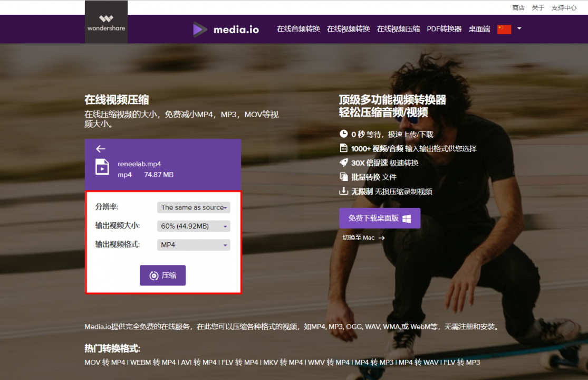Open the 关于 about link

pyautogui.click(x=538, y=8)
